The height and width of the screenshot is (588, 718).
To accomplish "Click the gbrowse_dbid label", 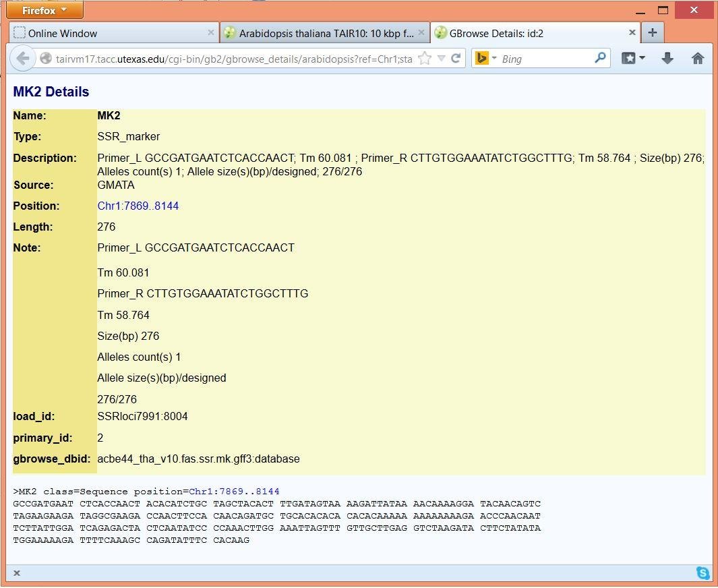I will (x=51, y=459).
